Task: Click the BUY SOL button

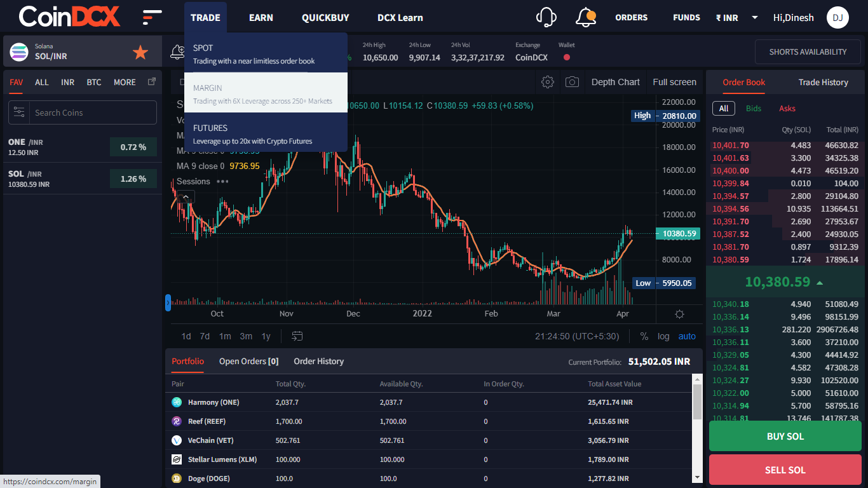Action: (785, 437)
